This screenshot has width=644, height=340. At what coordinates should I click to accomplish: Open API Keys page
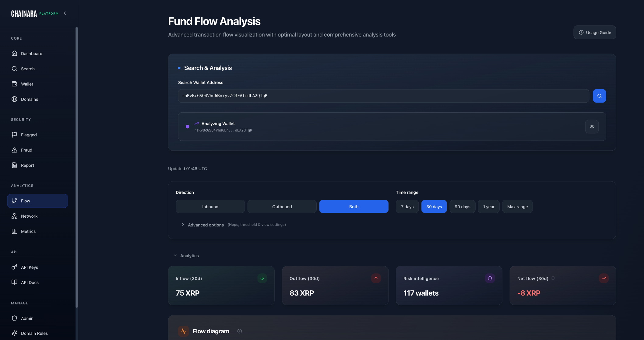[x=37, y=267]
